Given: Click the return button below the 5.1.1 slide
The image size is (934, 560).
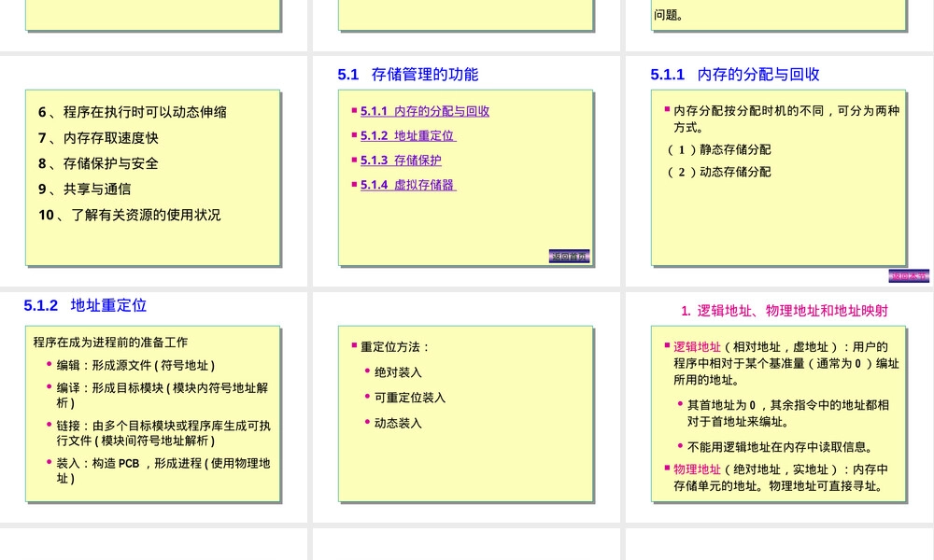Looking at the screenshot, I should 909,276.
